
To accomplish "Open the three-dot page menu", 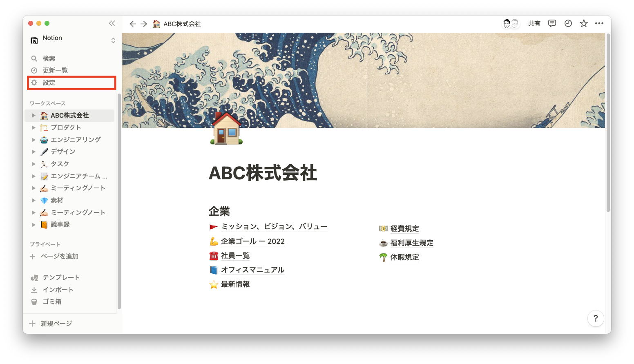I will click(x=599, y=23).
